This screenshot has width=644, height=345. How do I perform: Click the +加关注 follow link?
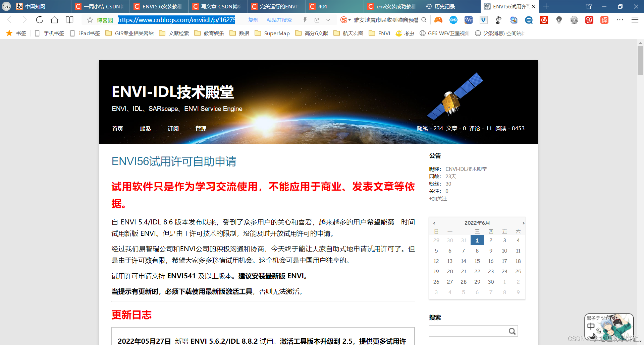pyautogui.click(x=438, y=199)
